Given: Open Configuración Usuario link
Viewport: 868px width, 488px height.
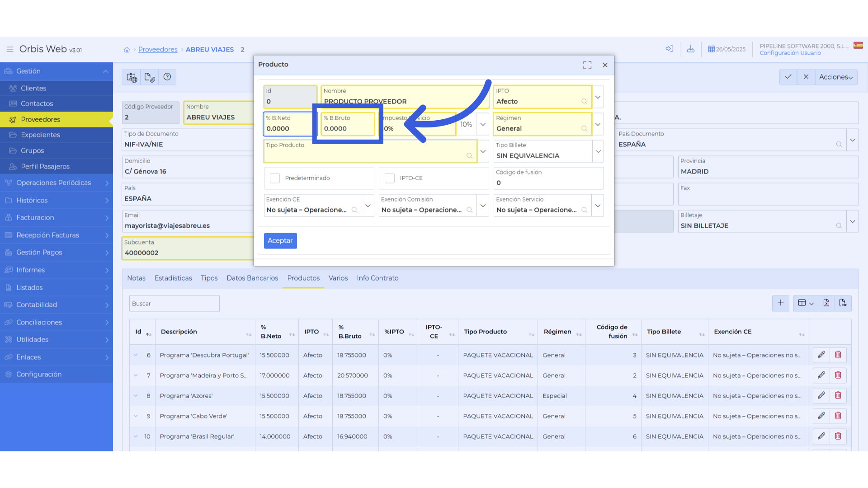Looking at the screenshot, I should [790, 53].
